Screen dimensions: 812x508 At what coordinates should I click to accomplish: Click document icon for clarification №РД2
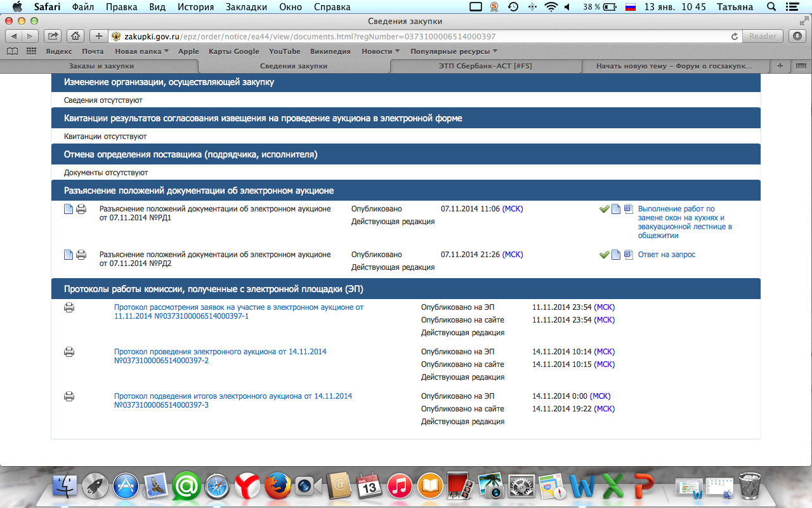[69, 255]
